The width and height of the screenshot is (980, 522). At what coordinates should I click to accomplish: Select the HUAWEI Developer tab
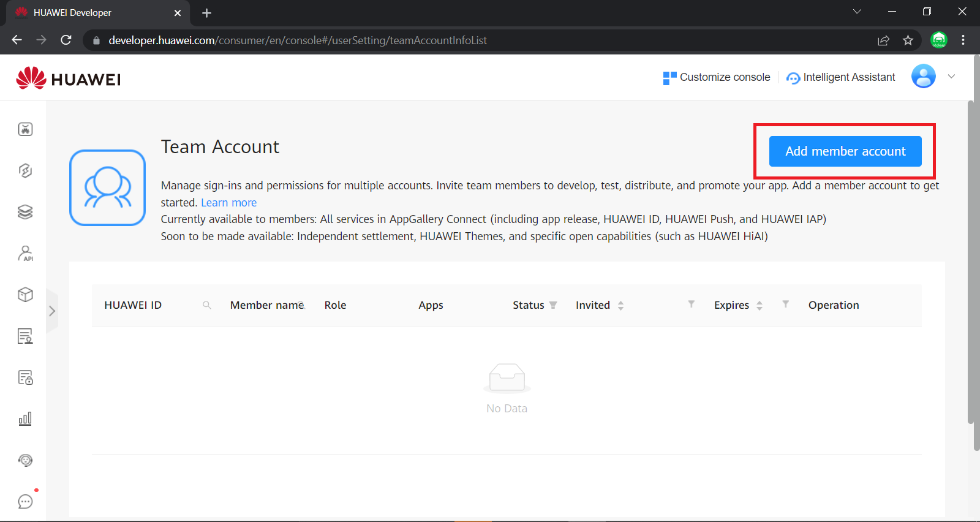[x=98, y=13]
